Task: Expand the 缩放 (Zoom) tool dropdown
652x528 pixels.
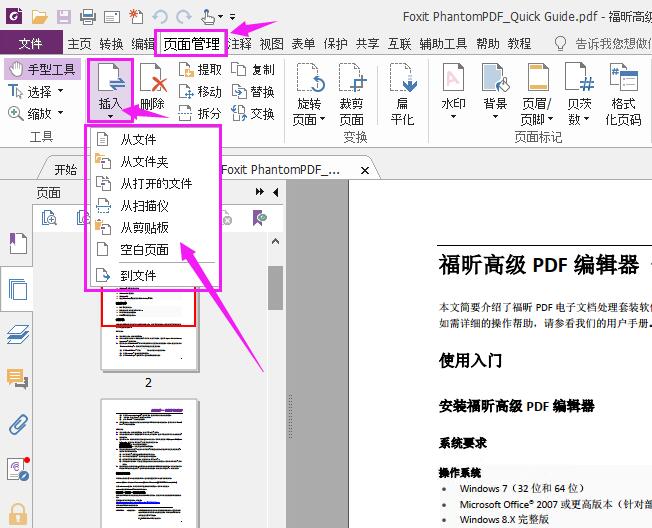Action: tap(60, 114)
